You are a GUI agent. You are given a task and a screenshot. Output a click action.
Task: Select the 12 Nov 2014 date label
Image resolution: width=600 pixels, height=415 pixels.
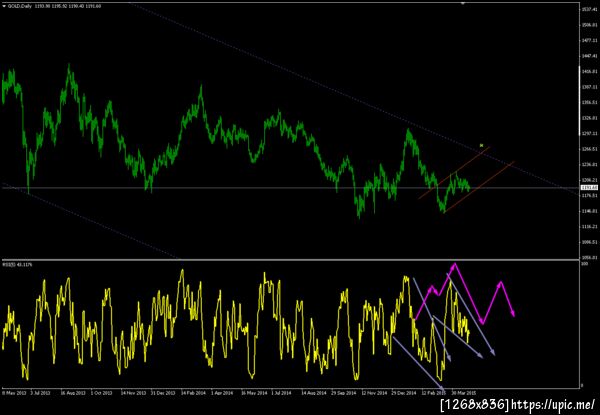pyautogui.click(x=374, y=392)
